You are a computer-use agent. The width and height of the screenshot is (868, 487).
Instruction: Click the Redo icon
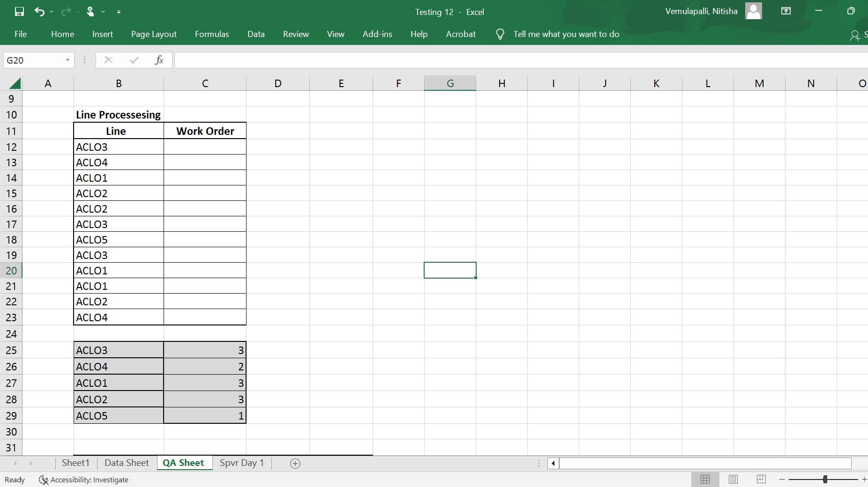click(66, 12)
